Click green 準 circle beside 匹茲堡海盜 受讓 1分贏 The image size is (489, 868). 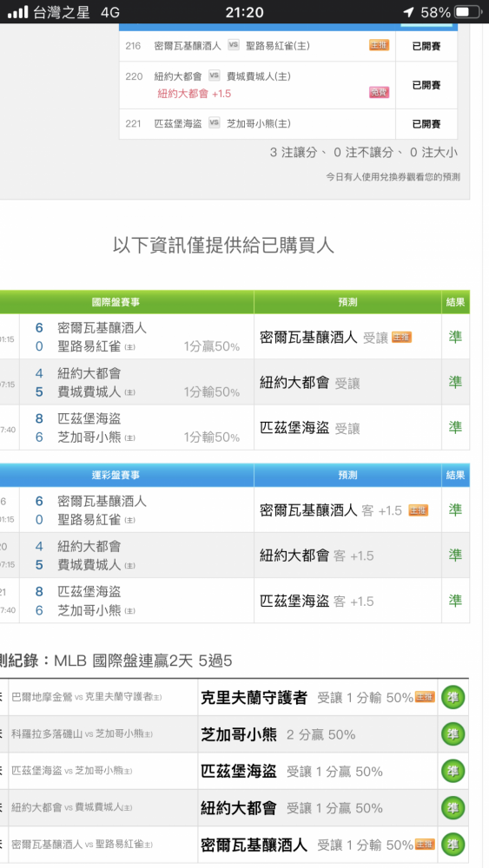pos(453,771)
